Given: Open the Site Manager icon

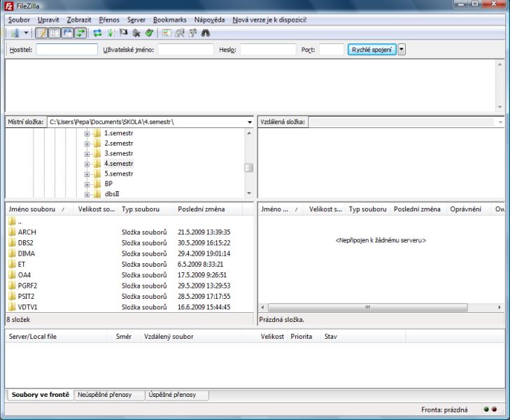Looking at the screenshot, I should click(15, 33).
